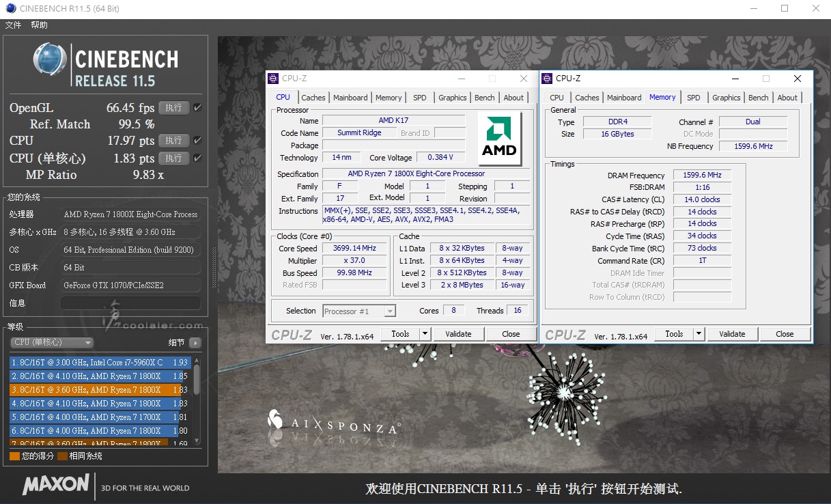This screenshot has height=504, width=831.
Task: Switch to SPD tab in Memory CPU-Z window
Action: click(694, 98)
